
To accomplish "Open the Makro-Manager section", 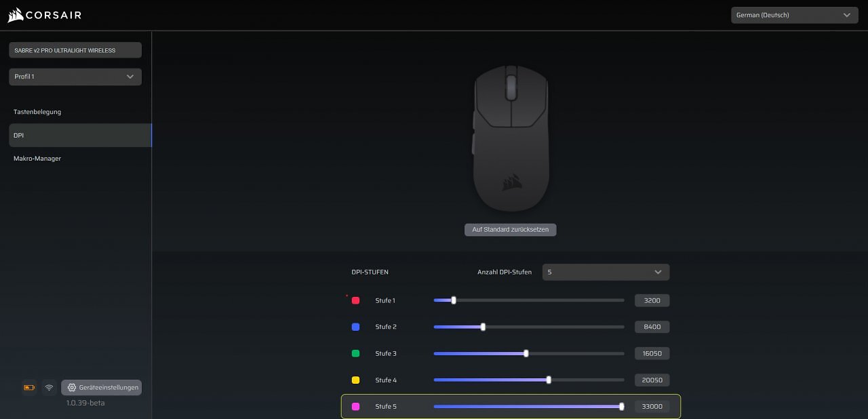I will pyautogui.click(x=37, y=159).
